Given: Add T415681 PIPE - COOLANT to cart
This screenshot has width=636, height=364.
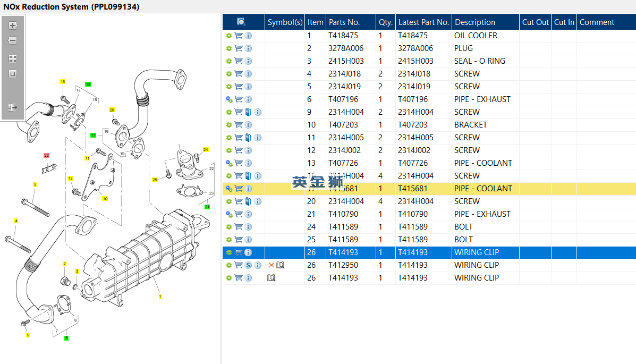Looking at the screenshot, I should point(239,189).
